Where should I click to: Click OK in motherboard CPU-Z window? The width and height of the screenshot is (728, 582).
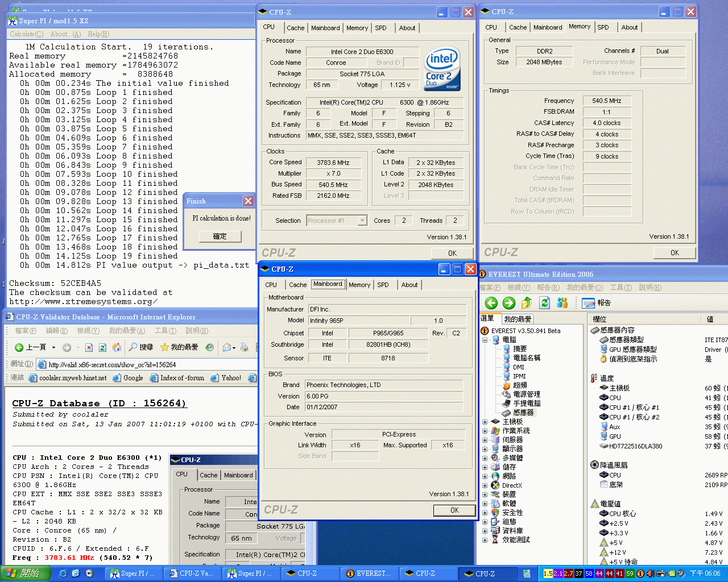(454, 510)
